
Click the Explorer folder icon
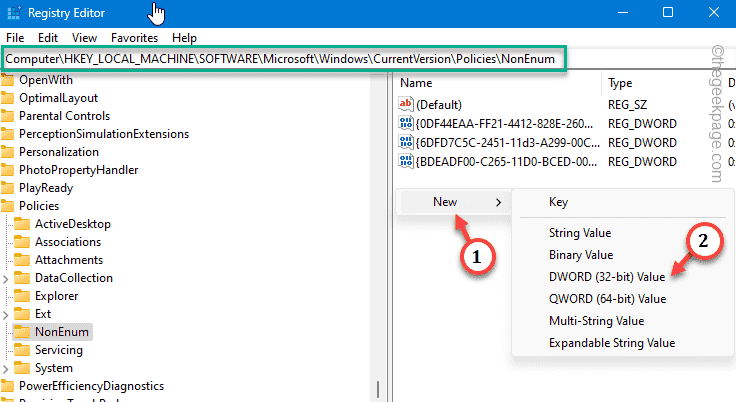22,296
